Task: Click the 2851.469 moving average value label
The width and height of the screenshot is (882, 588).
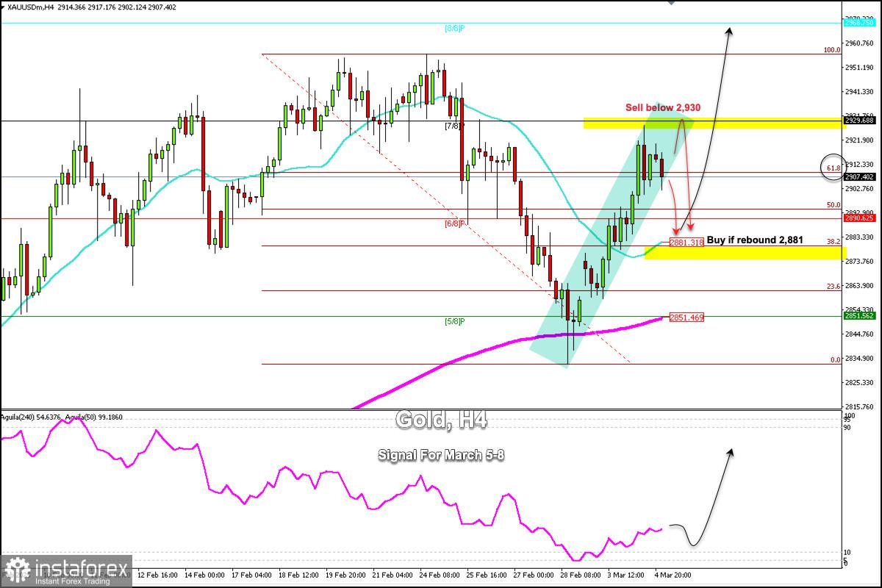Action: coord(686,318)
